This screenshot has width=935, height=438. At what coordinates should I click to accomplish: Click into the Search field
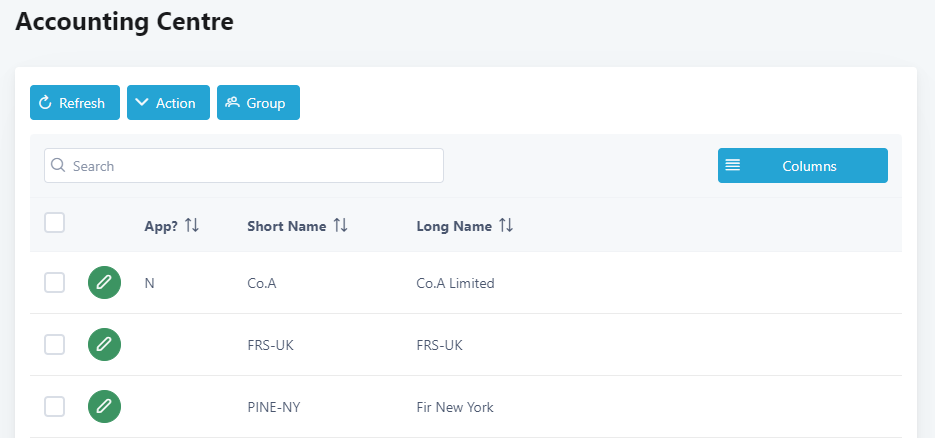coord(250,166)
